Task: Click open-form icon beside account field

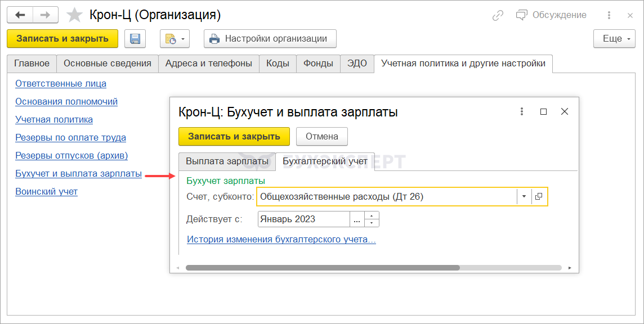Action: click(539, 196)
